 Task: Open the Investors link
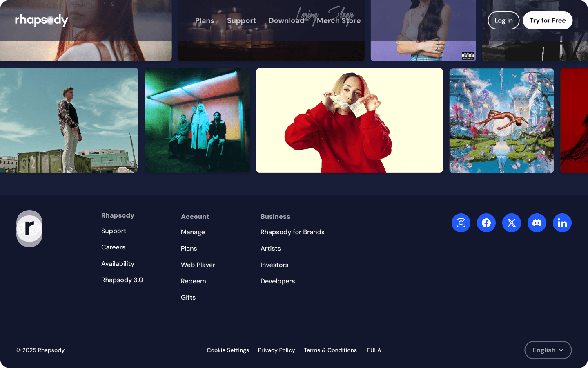(274, 265)
